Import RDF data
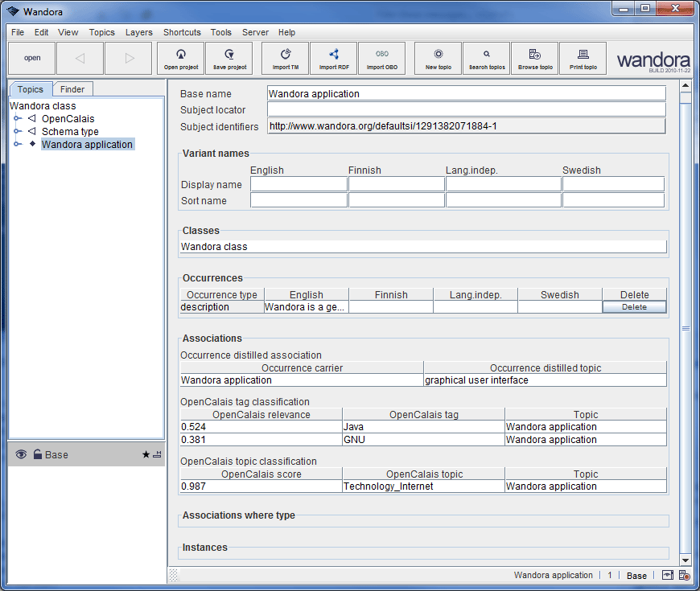The width and height of the screenshot is (700, 591). pyautogui.click(x=333, y=58)
